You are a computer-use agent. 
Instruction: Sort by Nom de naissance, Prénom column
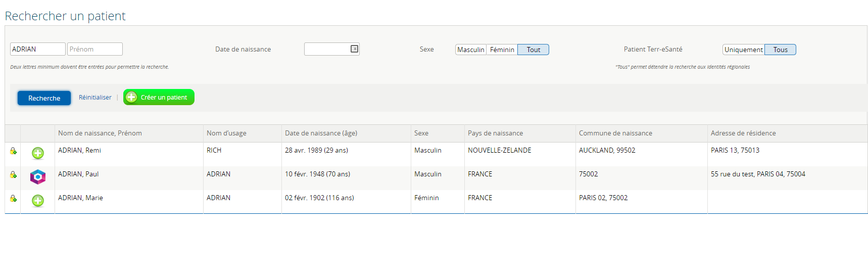tap(100, 133)
